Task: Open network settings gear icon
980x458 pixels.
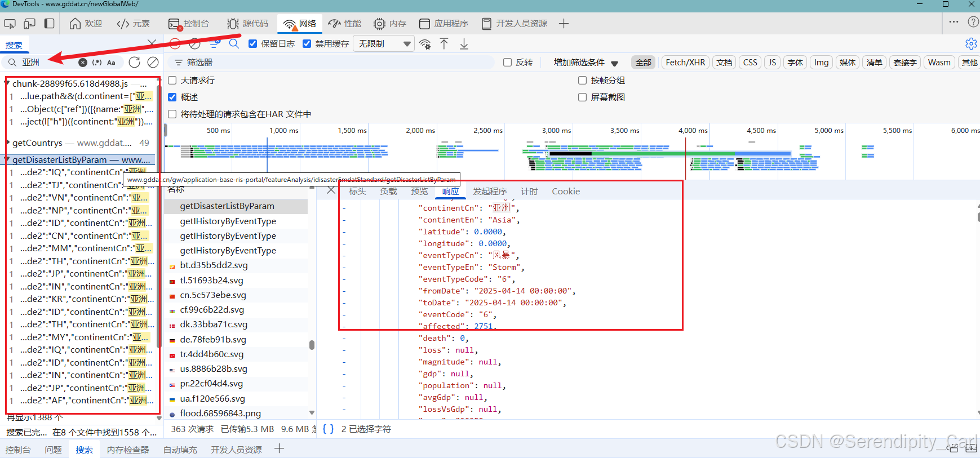Action: tap(970, 44)
